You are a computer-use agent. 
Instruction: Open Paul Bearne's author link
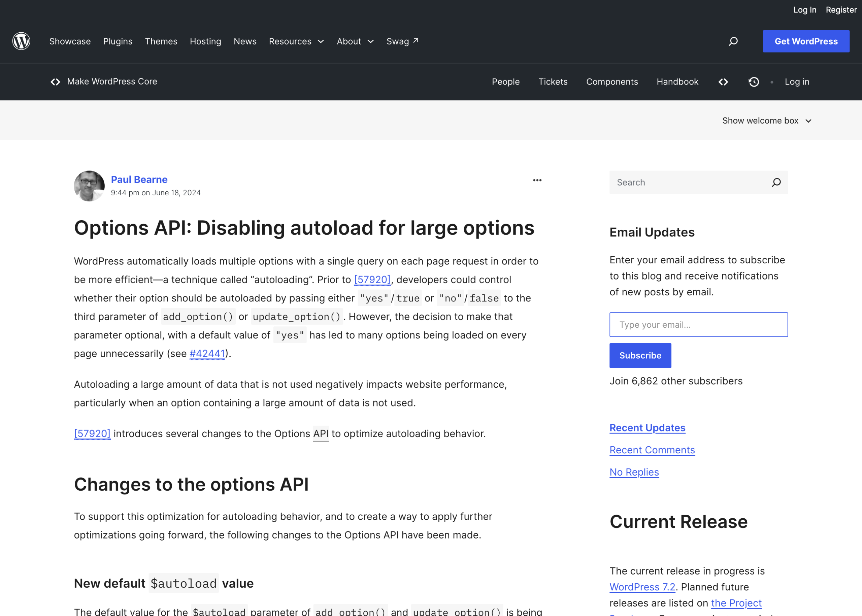pos(139,180)
